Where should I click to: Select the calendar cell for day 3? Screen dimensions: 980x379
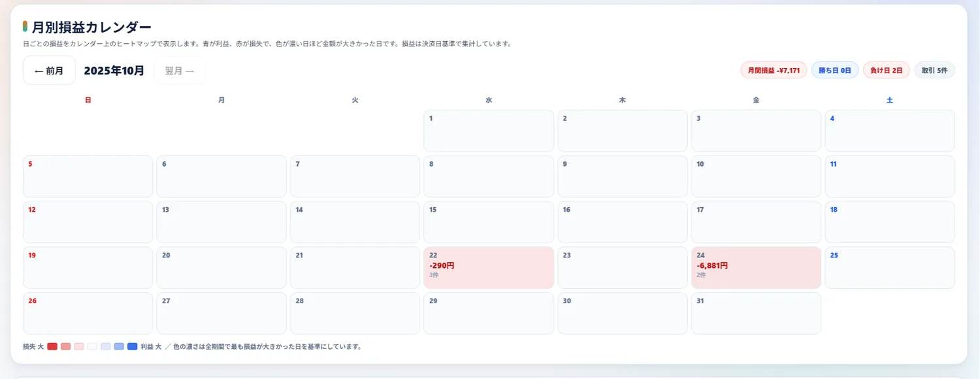pyautogui.click(x=756, y=131)
